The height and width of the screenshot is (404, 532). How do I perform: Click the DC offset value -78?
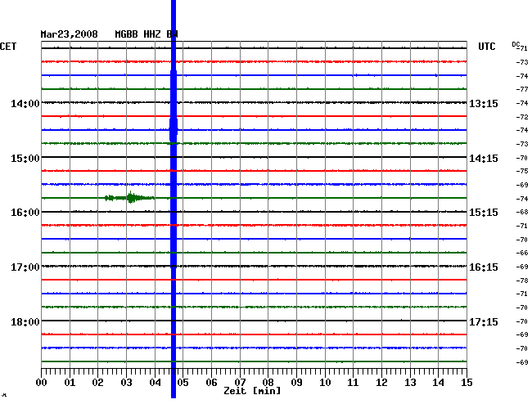tap(522, 281)
